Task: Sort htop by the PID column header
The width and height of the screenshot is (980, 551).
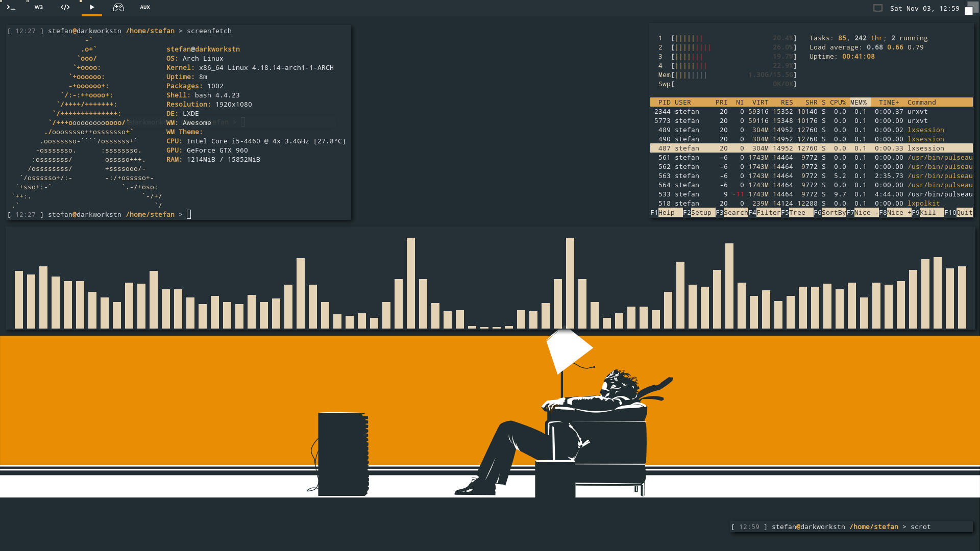Action: (664, 103)
